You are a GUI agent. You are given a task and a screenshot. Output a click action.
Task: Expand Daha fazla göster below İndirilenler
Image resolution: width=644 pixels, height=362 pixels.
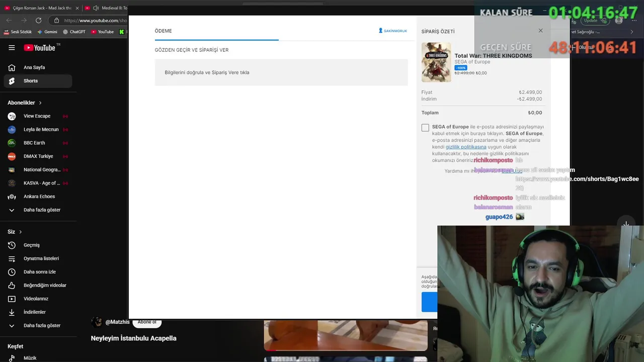(x=38, y=325)
